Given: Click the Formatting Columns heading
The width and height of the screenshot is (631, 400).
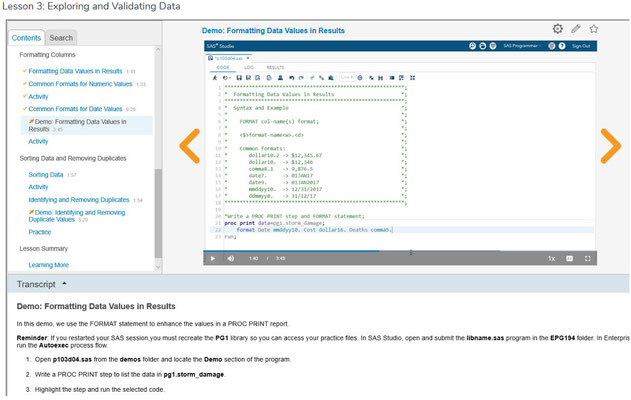Looking at the screenshot, I should click(47, 54).
